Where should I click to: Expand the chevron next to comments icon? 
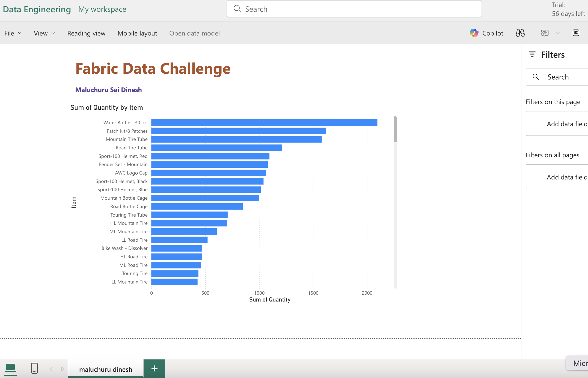(558, 33)
